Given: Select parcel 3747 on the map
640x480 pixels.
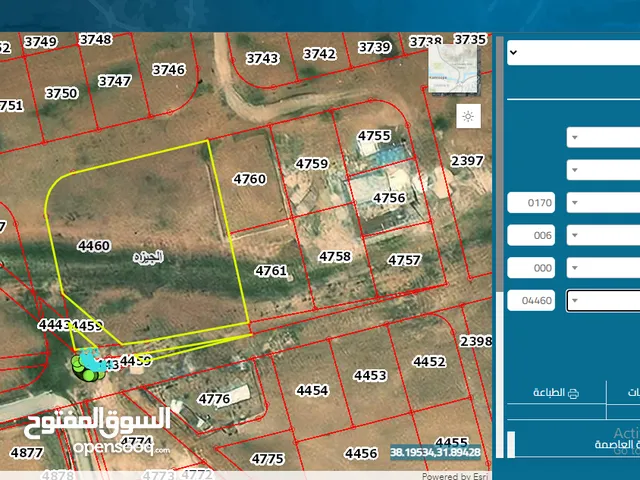Looking at the screenshot, I should point(115,81).
